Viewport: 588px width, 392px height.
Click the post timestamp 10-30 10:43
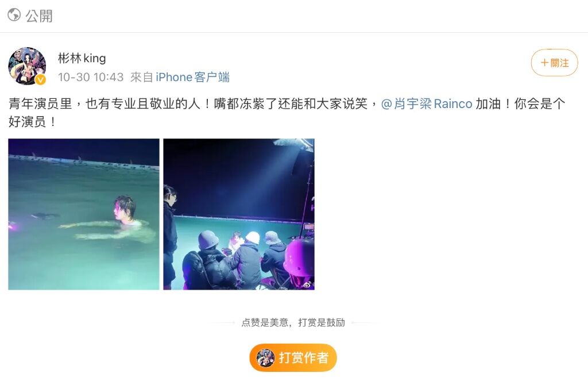coord(91,77)
